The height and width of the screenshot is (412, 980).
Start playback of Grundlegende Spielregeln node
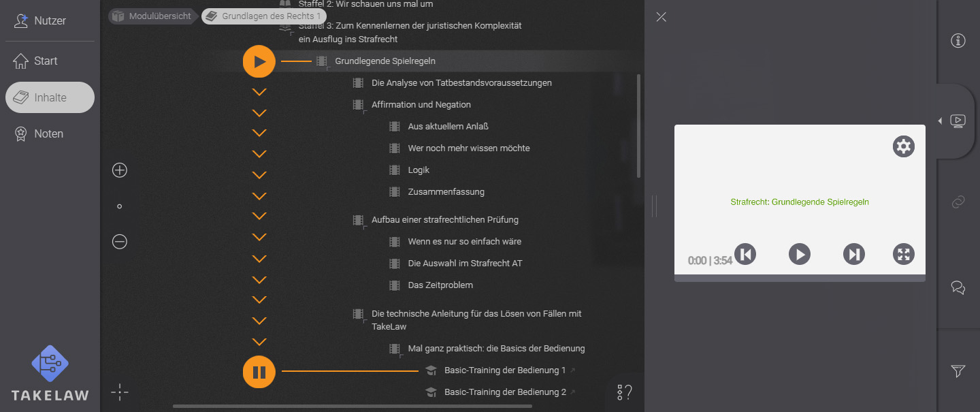[x=259, y=61]
